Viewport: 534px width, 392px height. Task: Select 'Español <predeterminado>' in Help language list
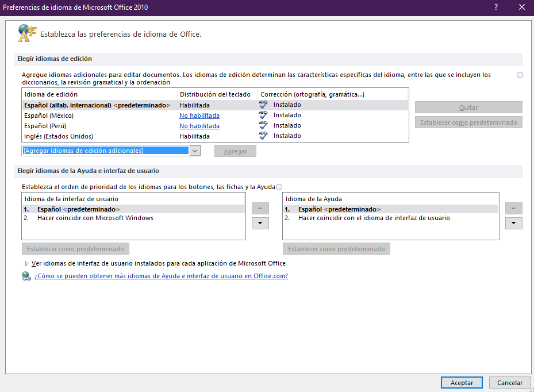point(391,209)
